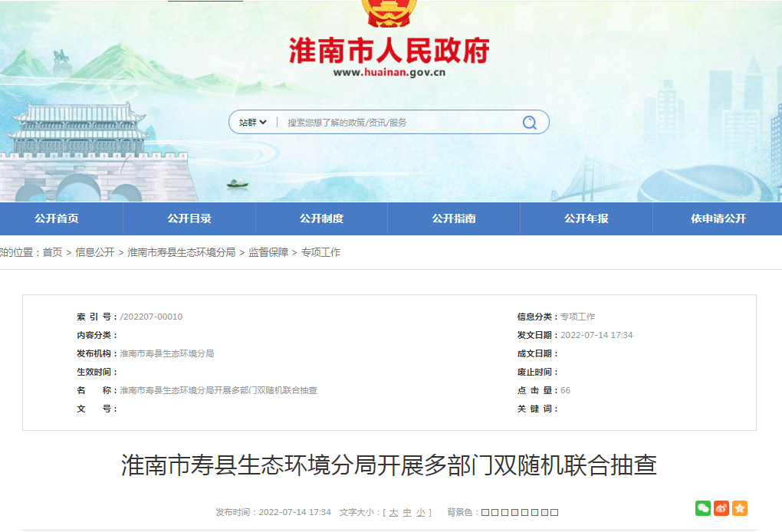Pick a light green background color swatch
This screenshot has height=532, width=782.
click(x=524, y=511)
